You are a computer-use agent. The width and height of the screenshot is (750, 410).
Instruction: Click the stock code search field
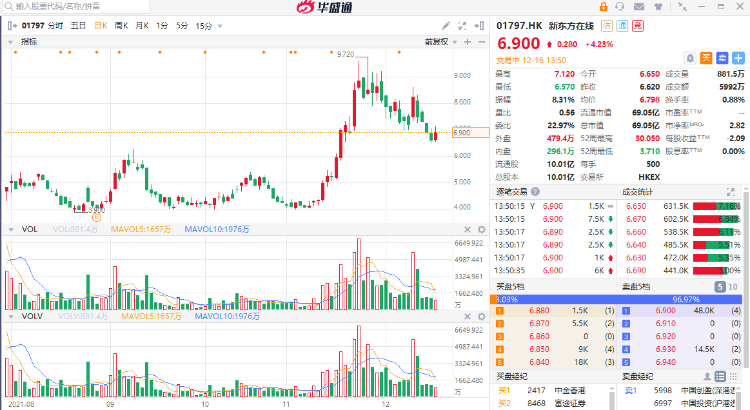pos(76,6)
